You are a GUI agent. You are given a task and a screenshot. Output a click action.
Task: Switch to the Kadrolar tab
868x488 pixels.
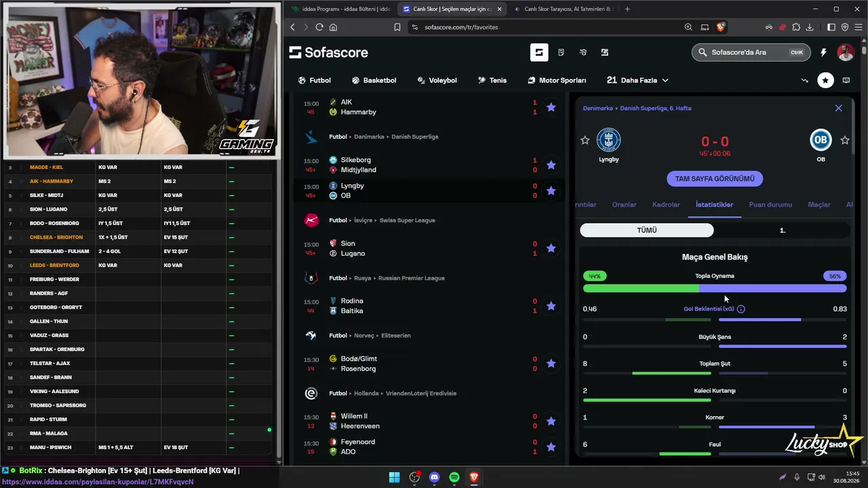[666, 205]
